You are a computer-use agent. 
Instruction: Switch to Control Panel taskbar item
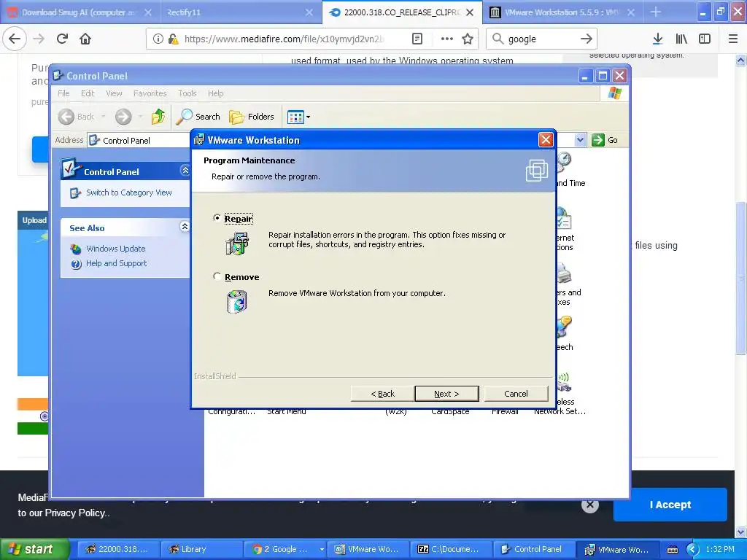533,549
